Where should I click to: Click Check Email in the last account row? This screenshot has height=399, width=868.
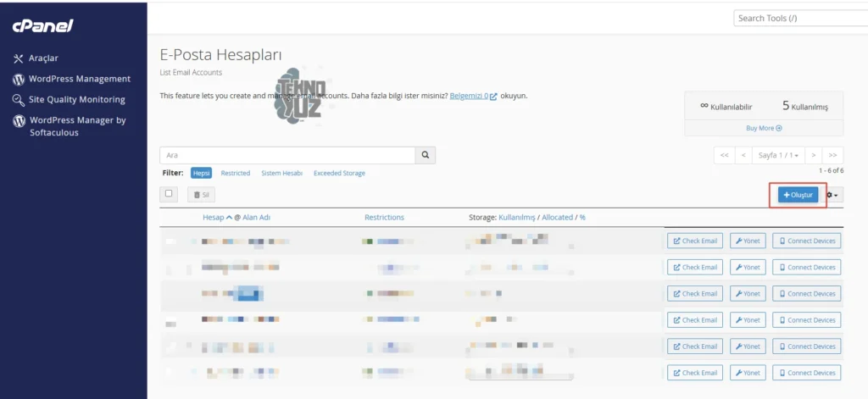[x=695, y=373]
